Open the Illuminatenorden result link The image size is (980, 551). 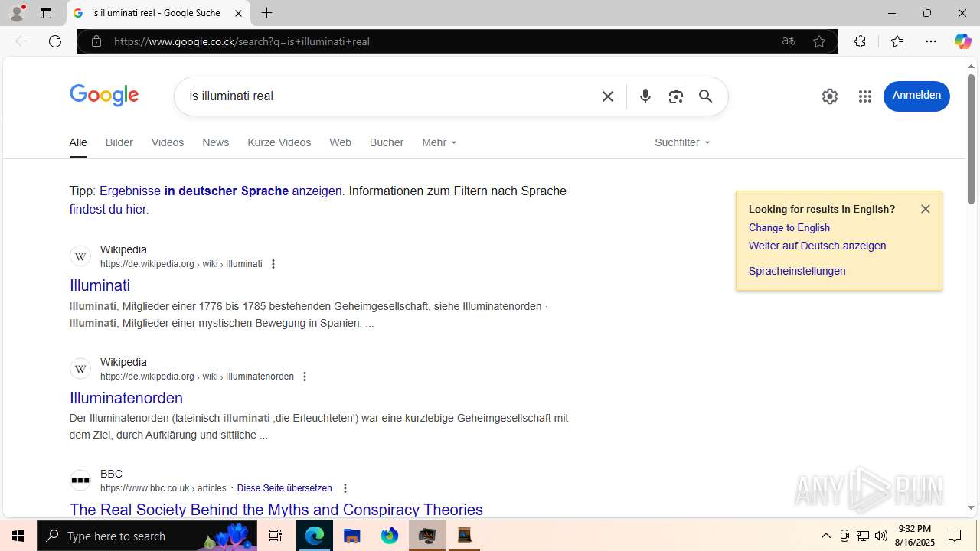pos(126,398)
